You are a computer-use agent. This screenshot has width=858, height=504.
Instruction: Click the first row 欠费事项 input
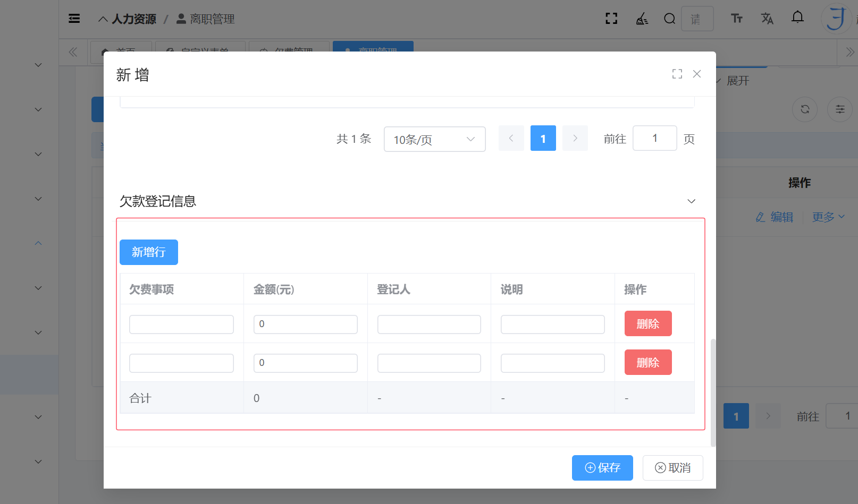[x=181, y=324]
